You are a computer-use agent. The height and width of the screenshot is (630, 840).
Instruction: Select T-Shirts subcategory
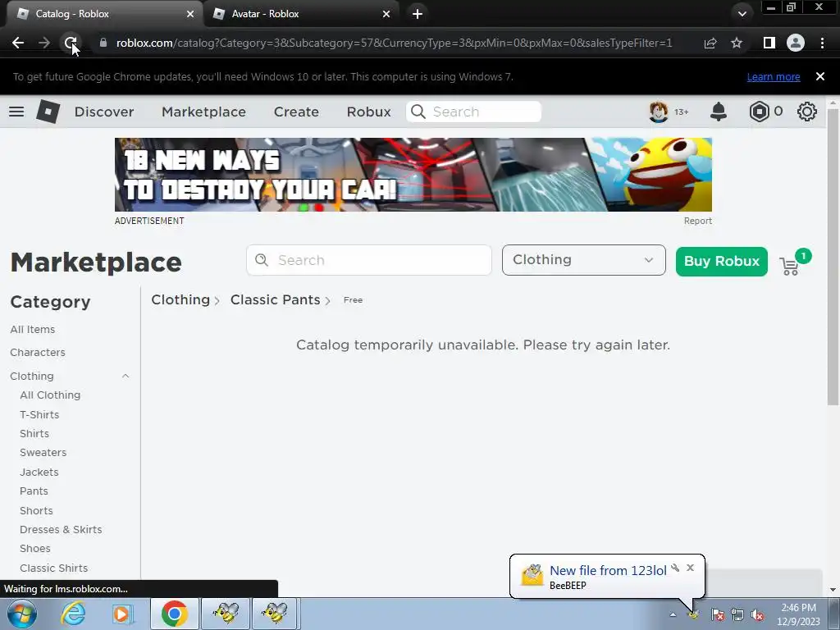click(39, 414)
